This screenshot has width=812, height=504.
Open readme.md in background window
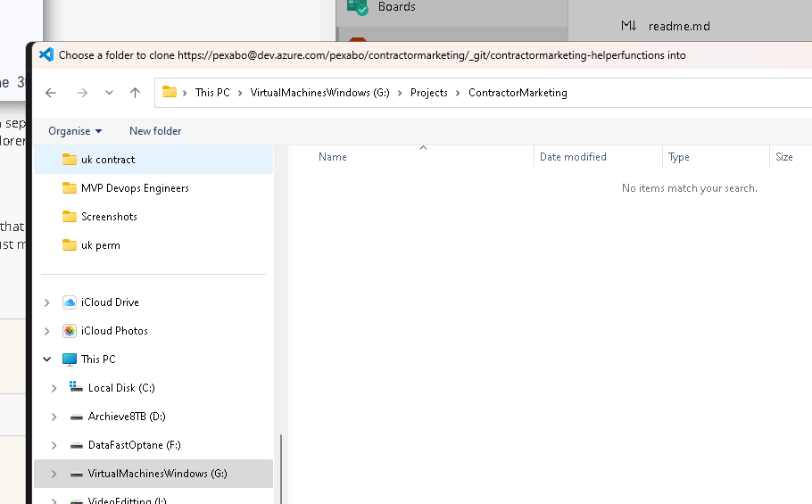(x=679, y=27)
